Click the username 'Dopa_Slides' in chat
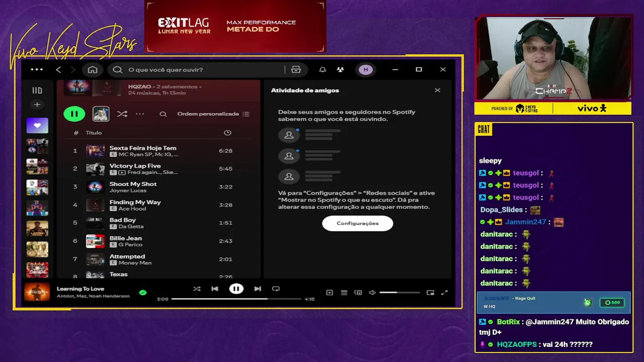Screen dimensions: 644x362 (x=502, y=210)
